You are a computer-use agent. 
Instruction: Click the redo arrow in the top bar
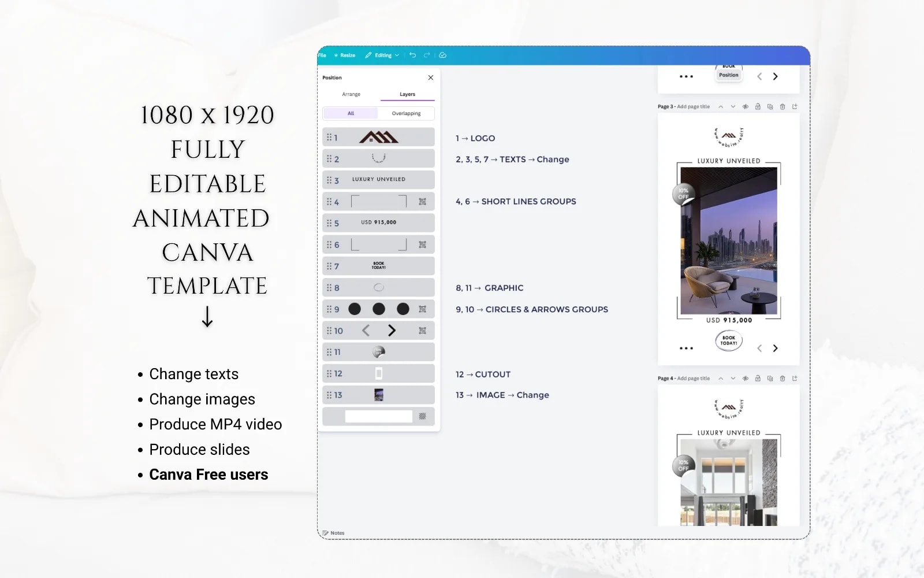pos(427,55)
